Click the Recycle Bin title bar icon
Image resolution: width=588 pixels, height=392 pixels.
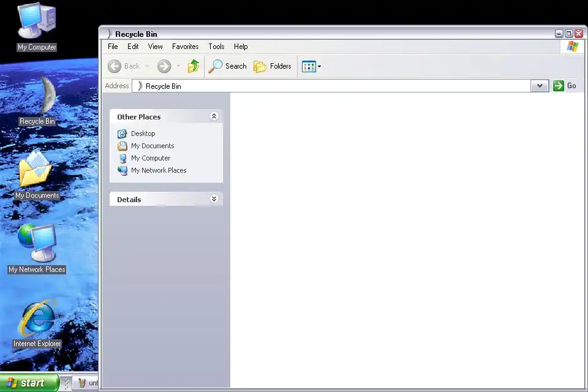(109, 34)
